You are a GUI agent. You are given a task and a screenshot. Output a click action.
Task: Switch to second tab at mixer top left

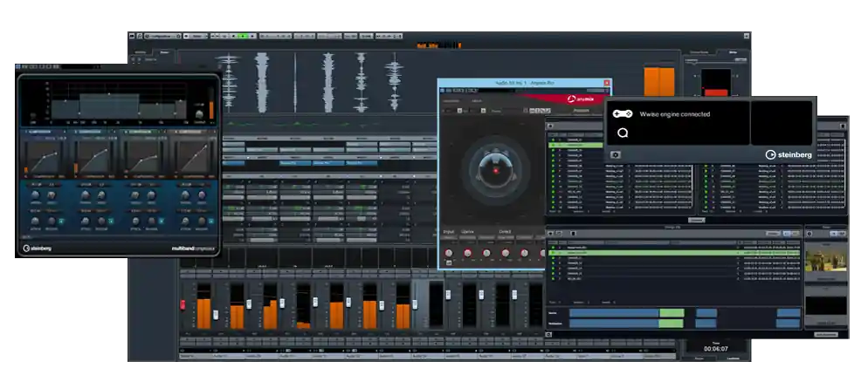click(x=164, y=52)
